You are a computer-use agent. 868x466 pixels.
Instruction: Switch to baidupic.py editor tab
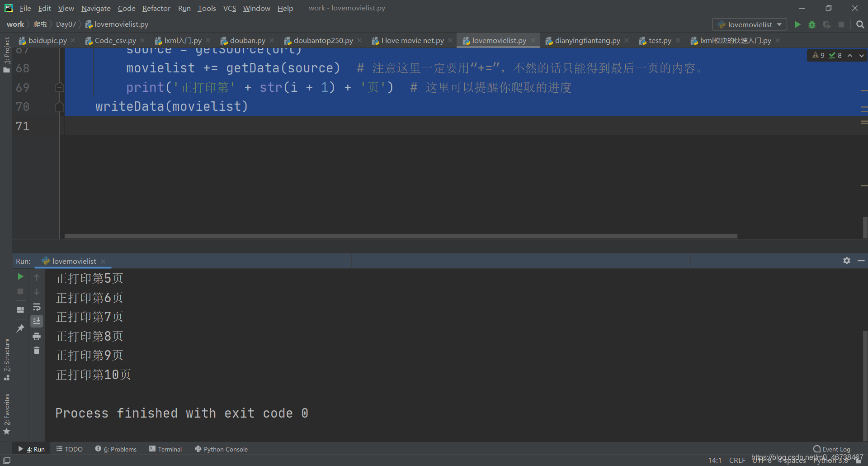[47, 40]
